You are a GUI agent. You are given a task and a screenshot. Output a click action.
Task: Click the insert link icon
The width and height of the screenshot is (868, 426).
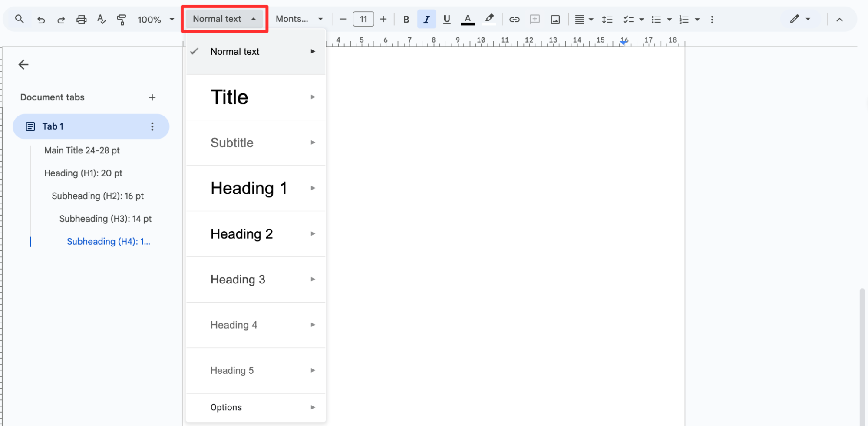[x=514, y=20]
